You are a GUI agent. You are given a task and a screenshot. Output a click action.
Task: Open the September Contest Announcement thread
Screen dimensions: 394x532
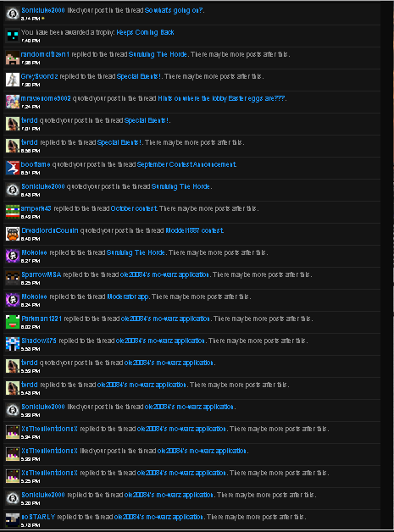click(186, 164)
